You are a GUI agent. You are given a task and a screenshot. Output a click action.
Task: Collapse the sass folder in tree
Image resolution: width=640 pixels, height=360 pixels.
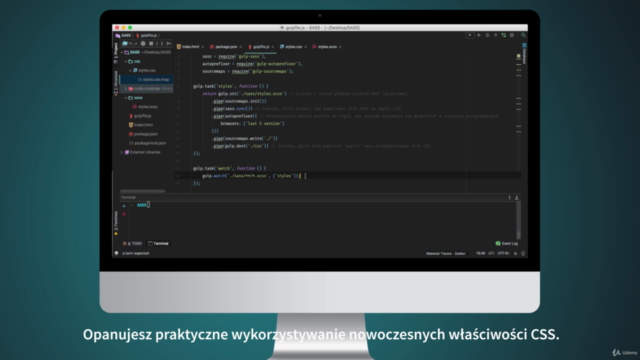tap(126, 98)
